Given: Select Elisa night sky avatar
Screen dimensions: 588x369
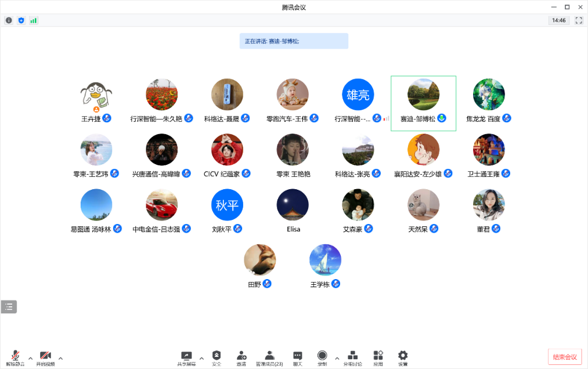Looking at the screenshot, I should pyautogui.click(x=293, y=205).
